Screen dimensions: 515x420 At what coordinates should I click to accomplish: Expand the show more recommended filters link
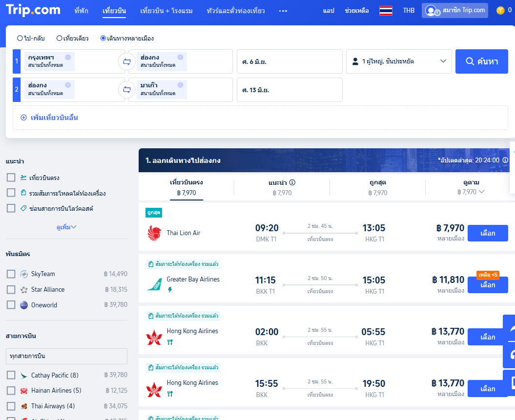tap(66, 227)
